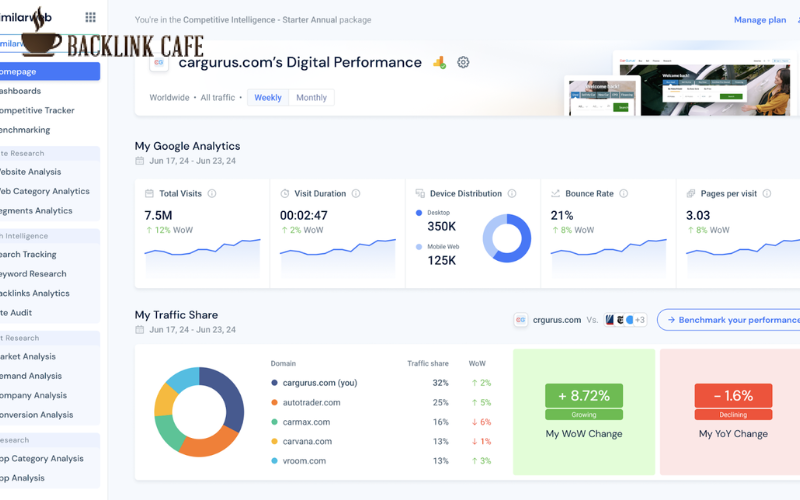Viewport: 800px width, 500px height.
Task: Click calendar icon under My Google Analytics
Action: pyautogui.click(x=139, y=161)
